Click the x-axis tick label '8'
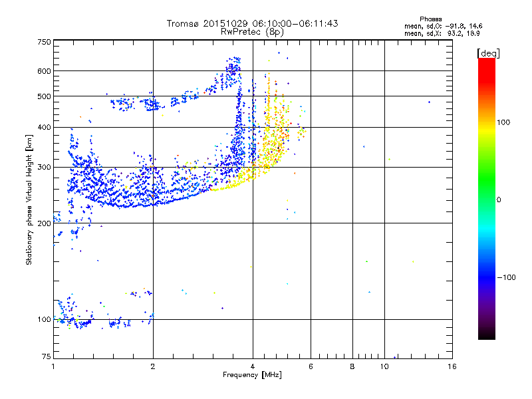This screenshot has width=532, height=399. click(352, 366)
